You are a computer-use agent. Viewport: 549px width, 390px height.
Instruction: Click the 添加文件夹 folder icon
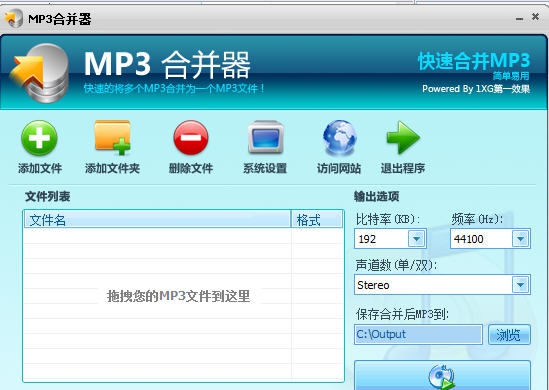coord(113,138)
